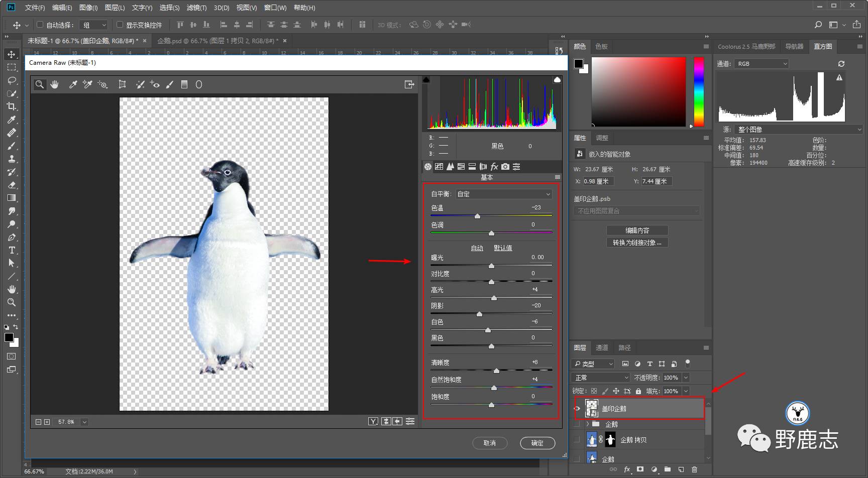Click the Lasso tool

[x=12, y=80]
